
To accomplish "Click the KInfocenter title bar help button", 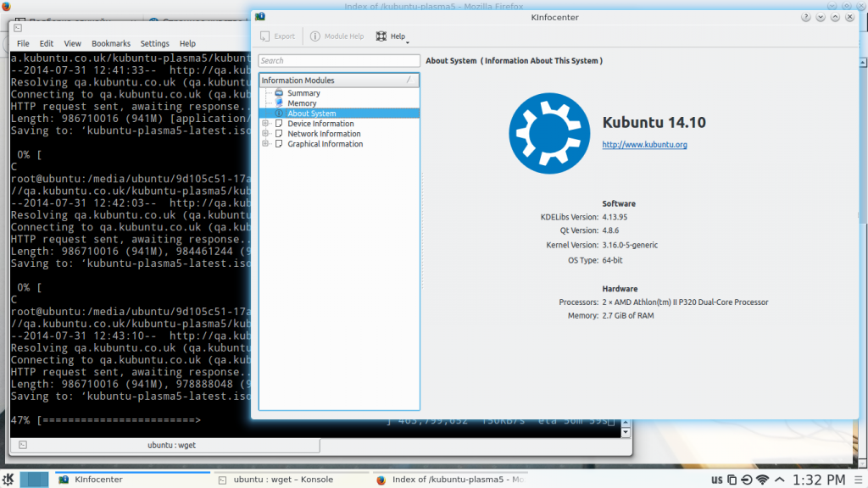I will click(x=805, y=17).
